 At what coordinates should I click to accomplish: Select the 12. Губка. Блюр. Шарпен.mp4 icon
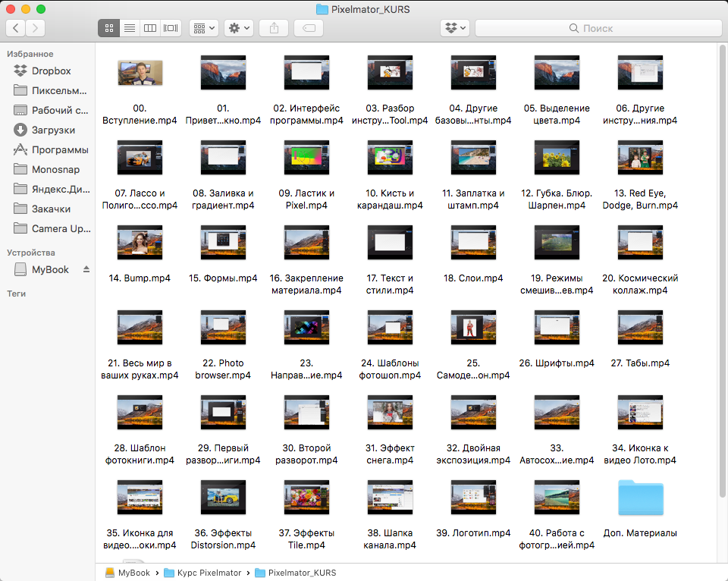pos(557,158)
